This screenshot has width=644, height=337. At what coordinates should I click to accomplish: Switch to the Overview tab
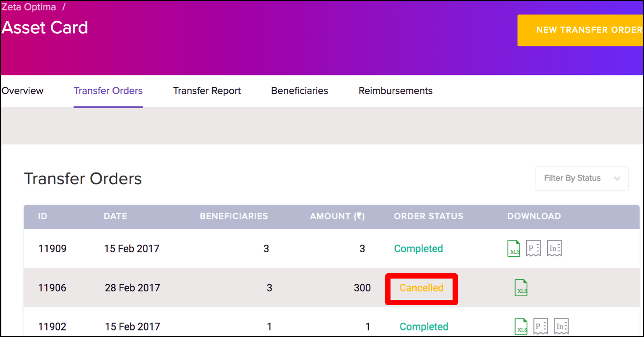(x=23, y=91)
